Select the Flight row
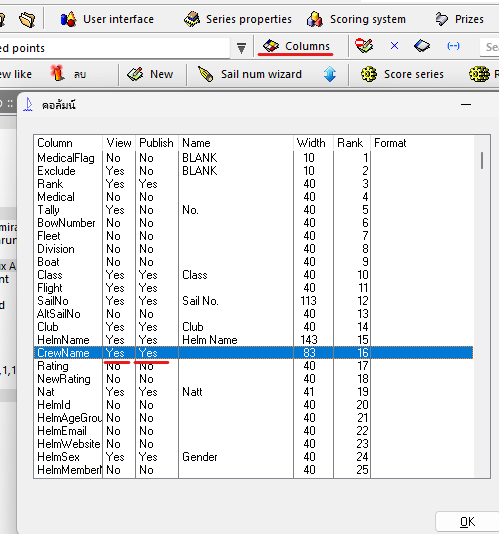Image resolution: width=499 pixels, height=534 pixels. tap(253, 288)
